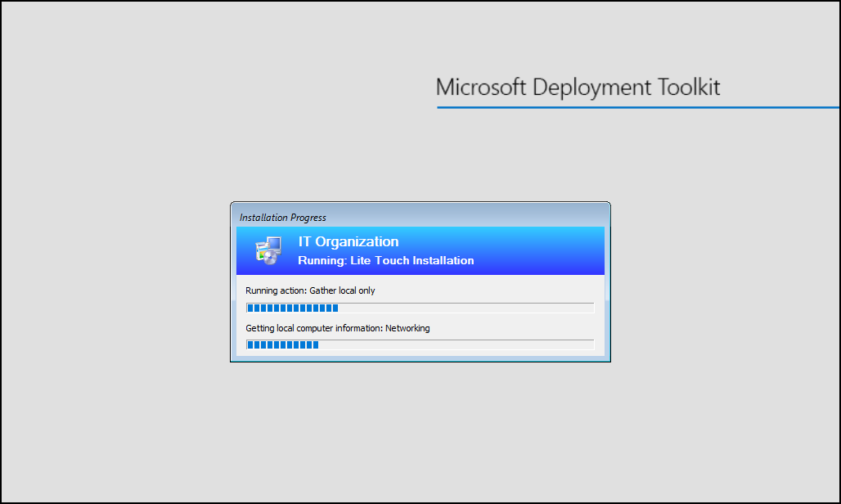Click the Gather local only progress bar
The height and width of the screenshot is (504, 841).
tap(420, 308)
